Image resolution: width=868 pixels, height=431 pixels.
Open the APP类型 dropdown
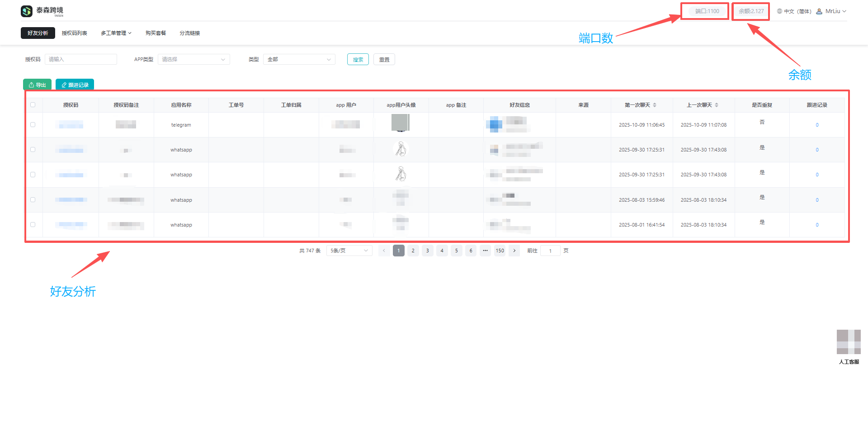coord(193,59)
